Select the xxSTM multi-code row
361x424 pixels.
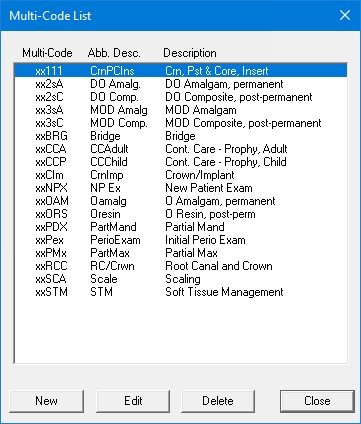click(181, 292)
